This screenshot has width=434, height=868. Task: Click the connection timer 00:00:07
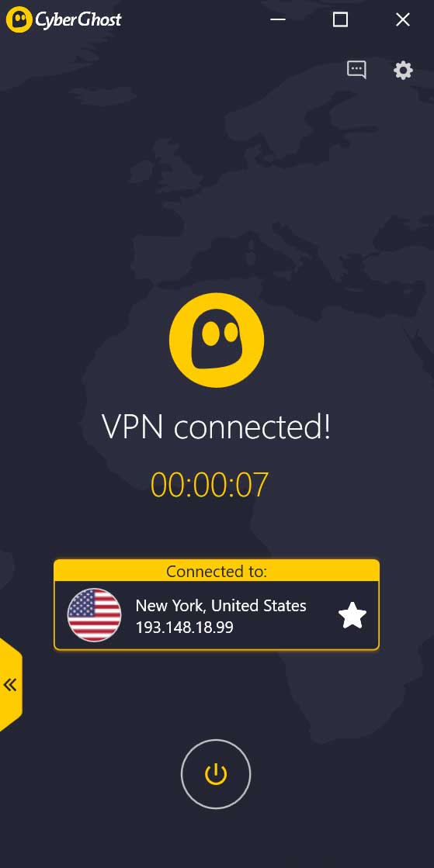click(210, 485)
